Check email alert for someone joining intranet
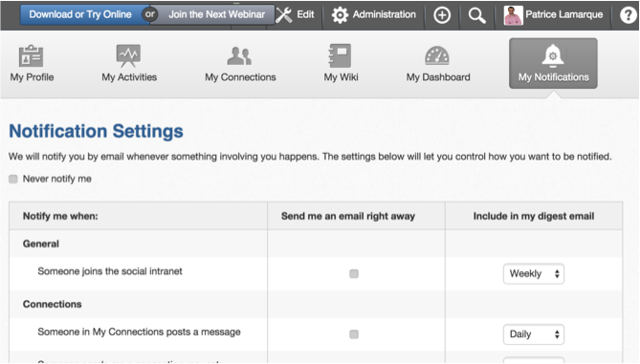This screenshot has height=364, width=640. click(354, 273)
